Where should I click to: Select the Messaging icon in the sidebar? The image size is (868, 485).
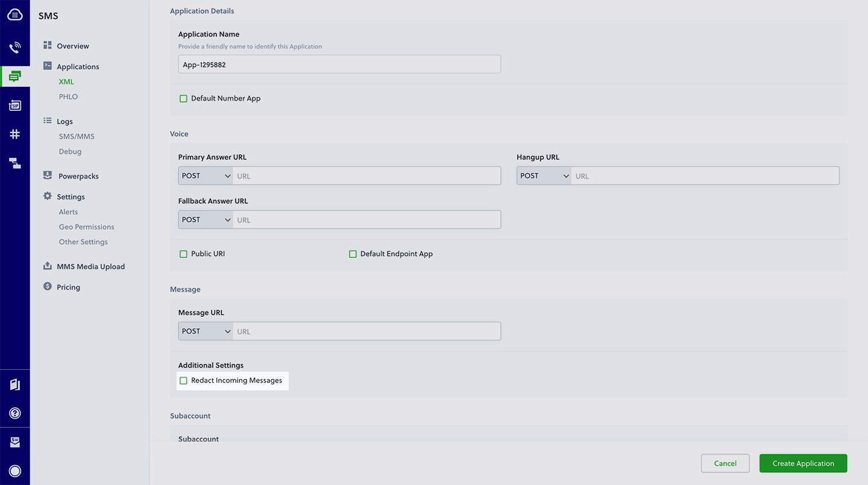[x=15, y=76]
